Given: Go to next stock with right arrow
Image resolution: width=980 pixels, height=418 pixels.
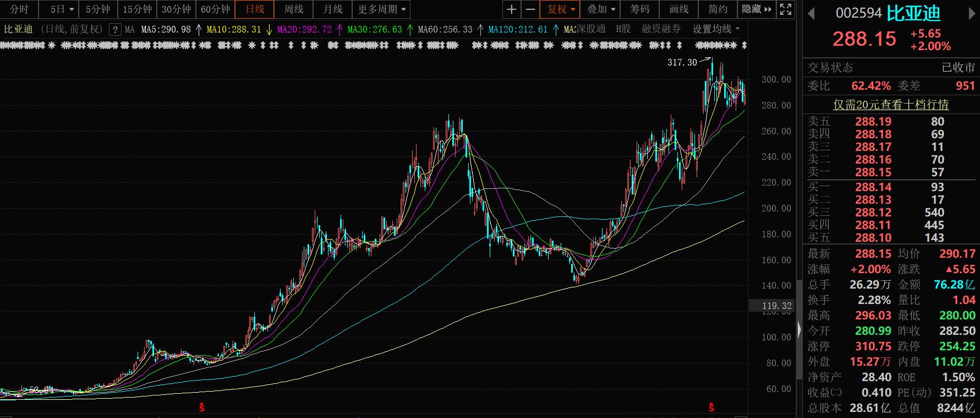Looking at the screenshot, I should (x=972, y=14).
